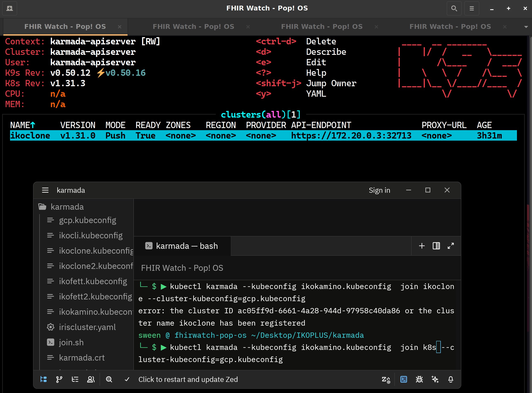The image size is (532, 393).
Task: Open the outline panel icon
Action: (75, 379)
